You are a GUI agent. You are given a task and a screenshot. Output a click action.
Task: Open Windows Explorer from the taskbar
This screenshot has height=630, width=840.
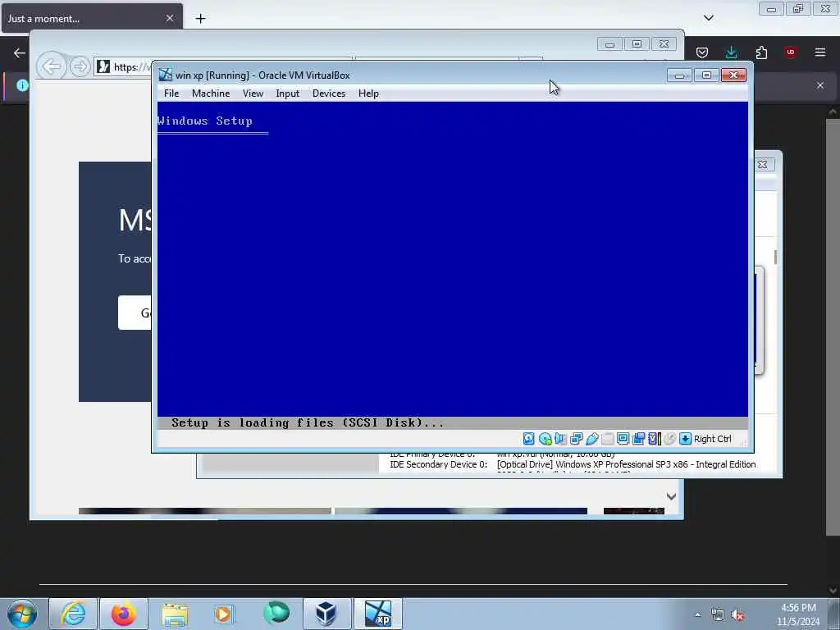[175, 614]
